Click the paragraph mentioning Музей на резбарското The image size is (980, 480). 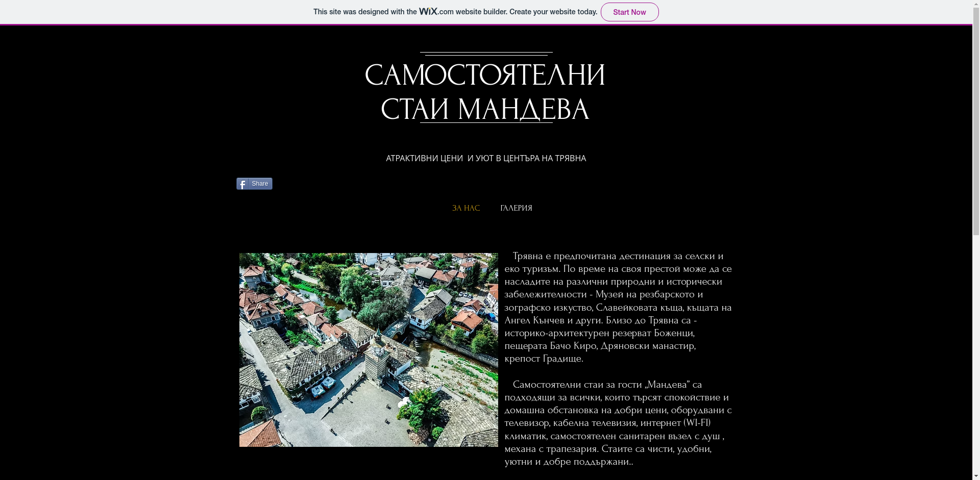click(x=618, y=306)
